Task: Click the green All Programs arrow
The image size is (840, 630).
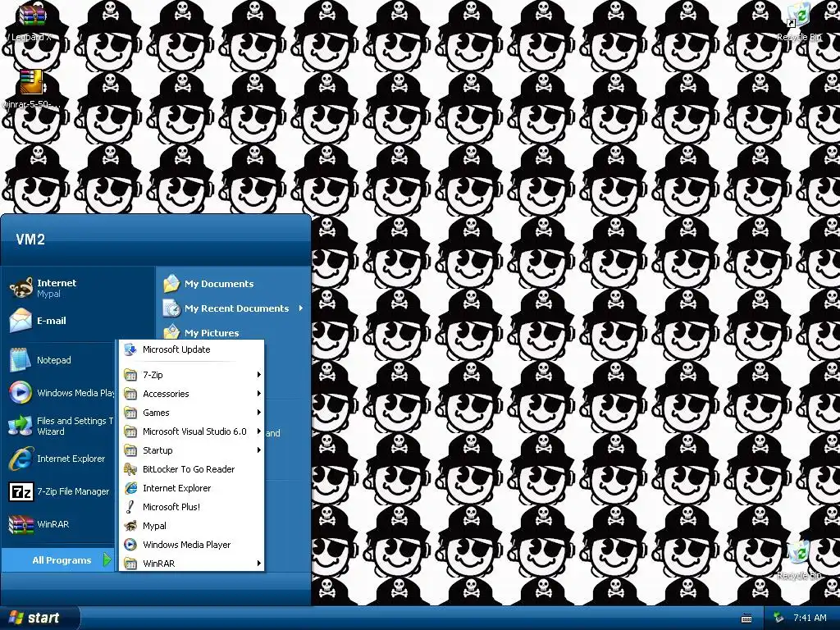Action: click(x=107, y=559)
